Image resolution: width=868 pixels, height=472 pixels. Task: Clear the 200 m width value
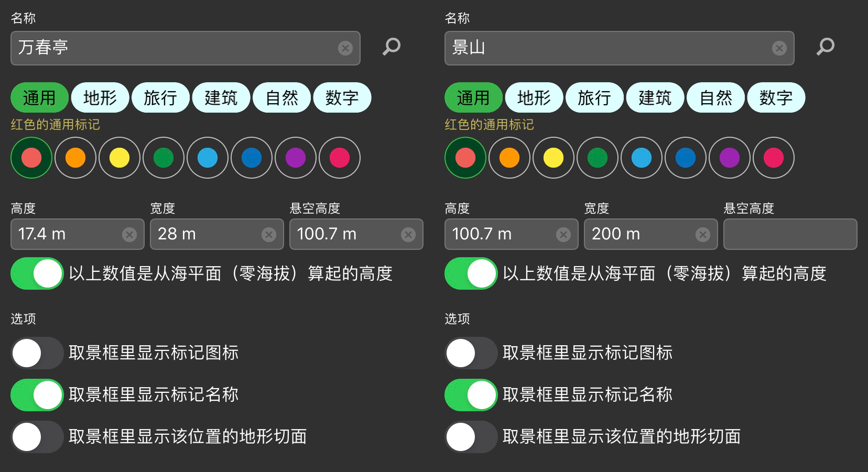pyautogui.click(x=703, y=234)
